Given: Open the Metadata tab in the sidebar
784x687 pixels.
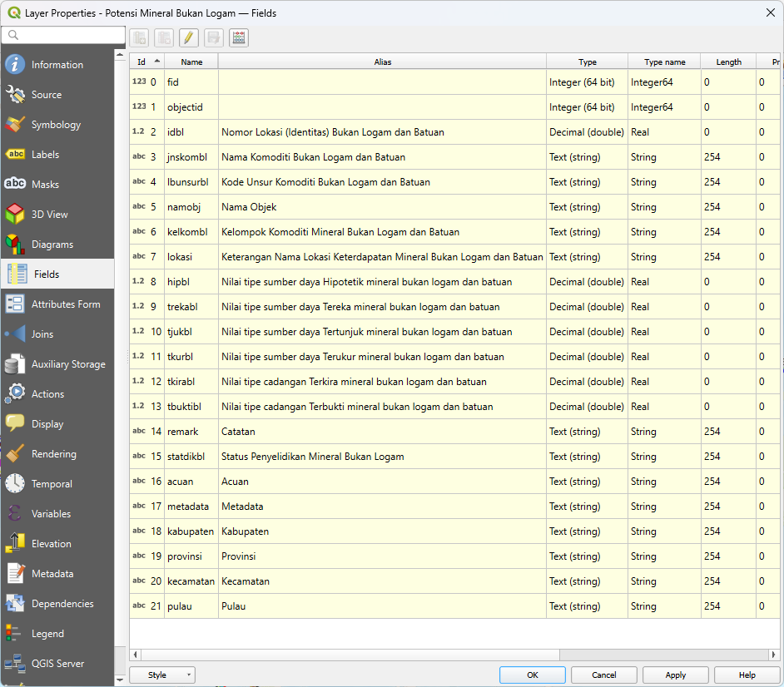Looking at the screenshot, I should pyautogui.click(x=52, y=574).
